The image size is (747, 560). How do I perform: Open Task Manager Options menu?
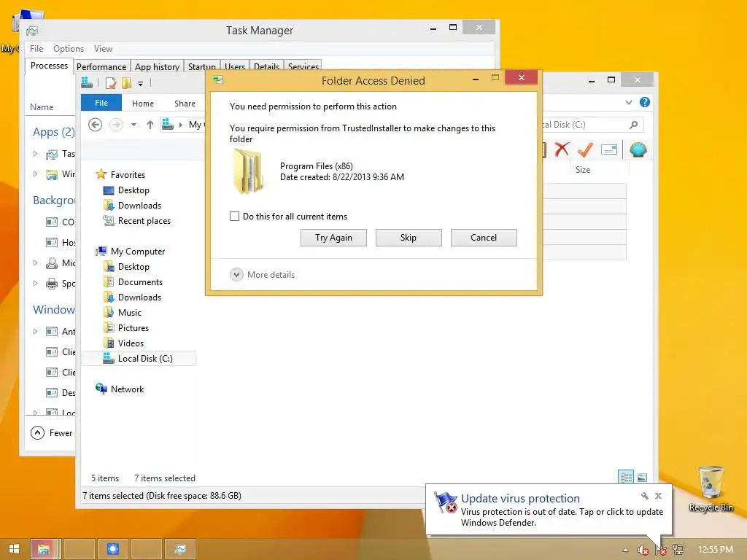pyautogui.click(x=69, y=49)
